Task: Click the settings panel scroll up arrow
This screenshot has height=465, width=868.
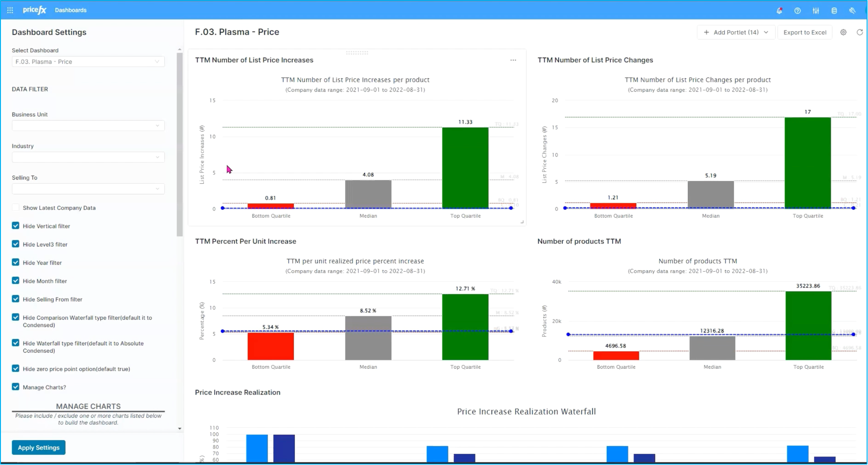Action: tap(180, 49)
